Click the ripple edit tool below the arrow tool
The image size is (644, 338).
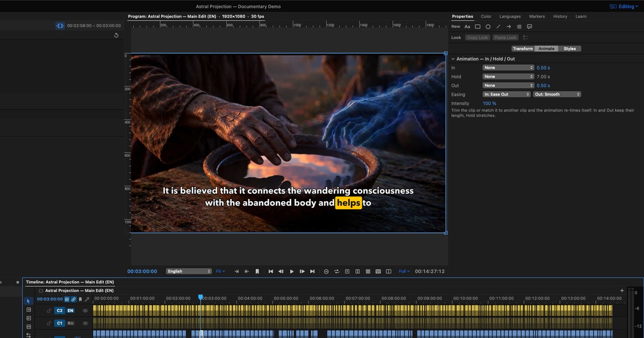pyautogui.click(x=29, y=310)
